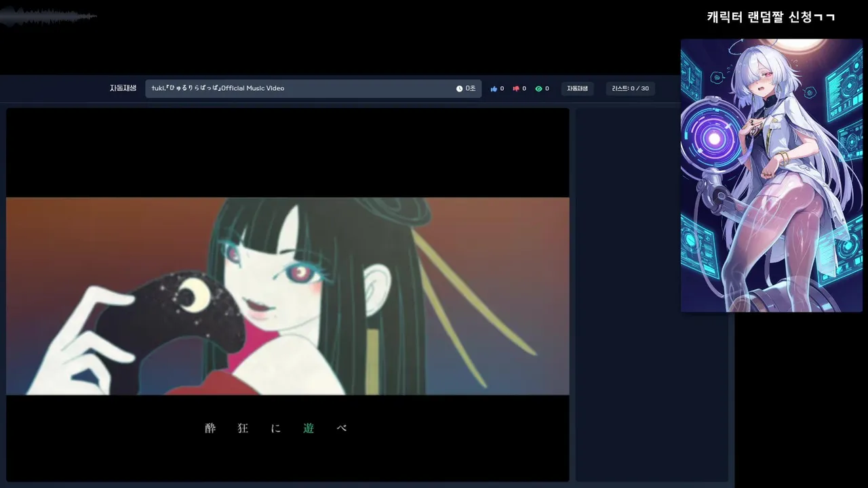Click the audio waveform visualizer at top left
This screenshot has width=868, height=488.
(47, 16)
